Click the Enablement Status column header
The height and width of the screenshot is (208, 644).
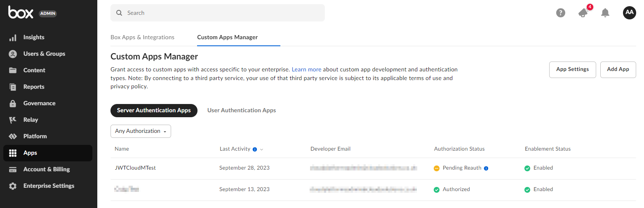click(548, 149)
